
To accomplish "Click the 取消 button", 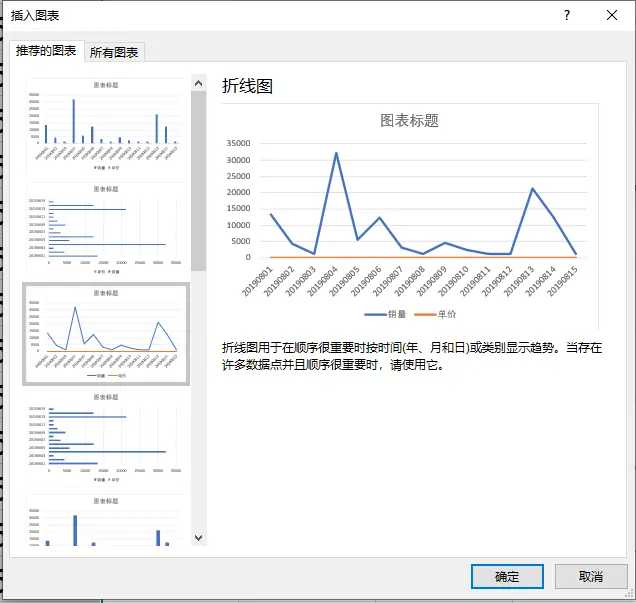I will 591,576.
